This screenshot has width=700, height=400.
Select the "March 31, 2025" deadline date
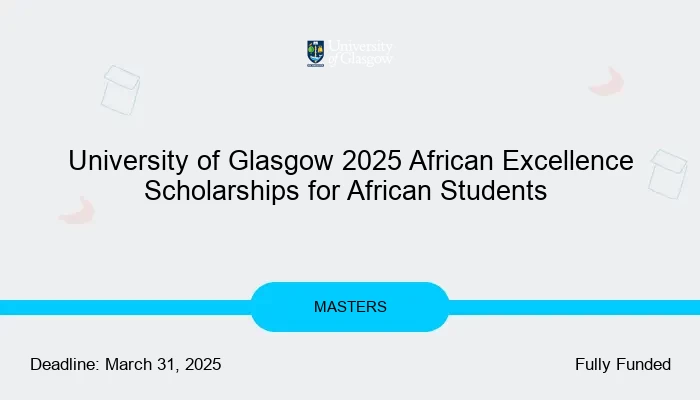coord(162,365)
